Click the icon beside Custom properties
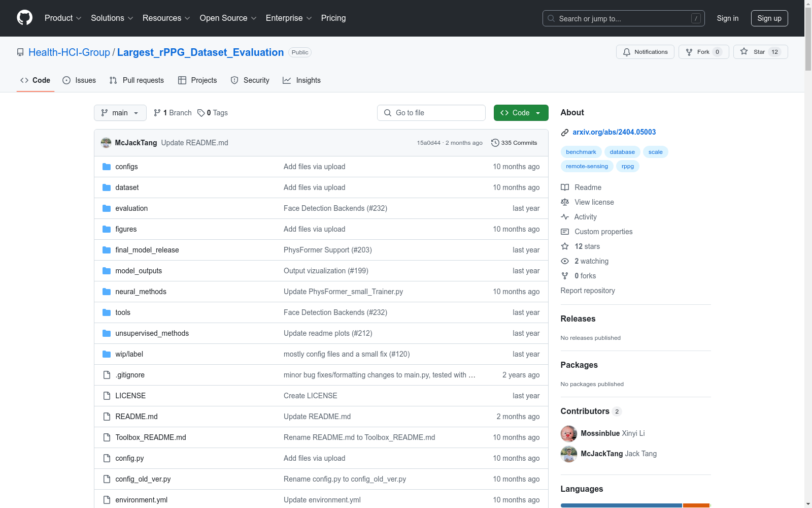The image size is (812, 508). (565, 232)
